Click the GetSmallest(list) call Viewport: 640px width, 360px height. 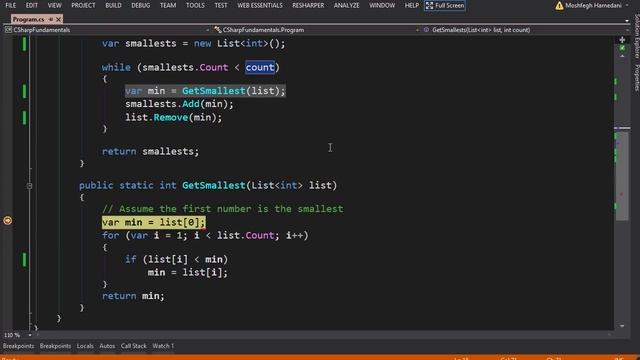[x=233, y=91]
